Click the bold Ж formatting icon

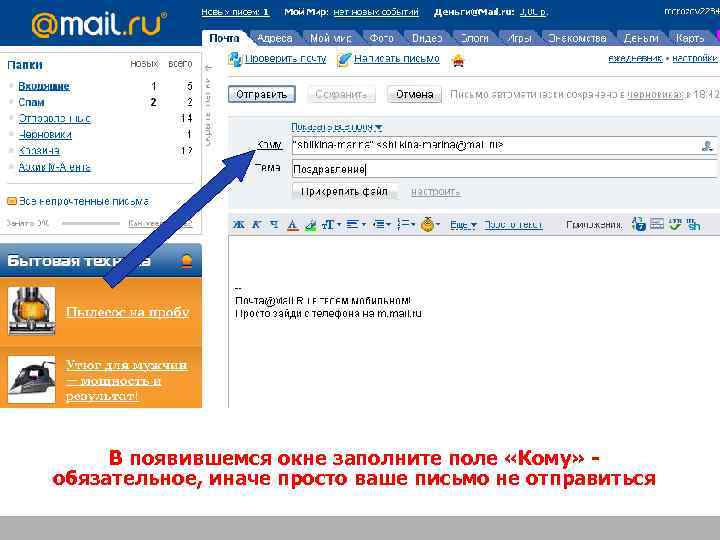(238, 225)
